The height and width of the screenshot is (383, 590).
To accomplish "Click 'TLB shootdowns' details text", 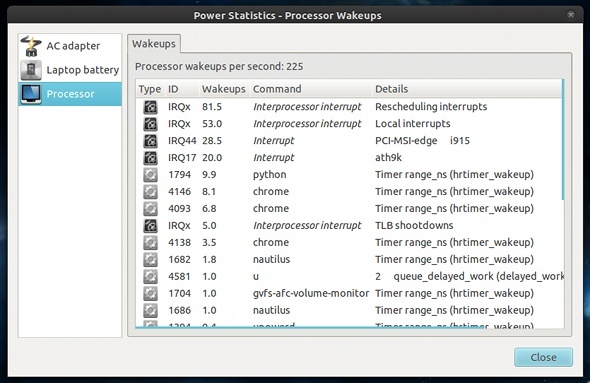I will point(414,225).
